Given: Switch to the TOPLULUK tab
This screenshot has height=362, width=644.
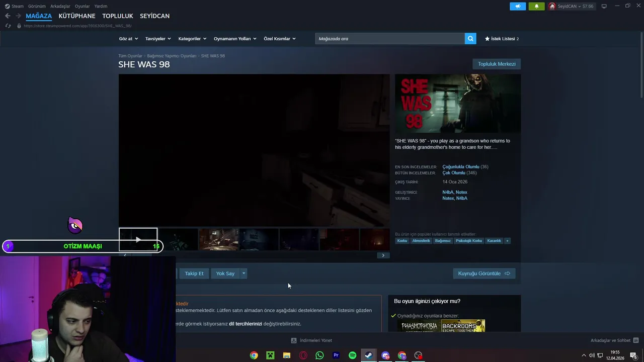Looking at the screenshot, I should tap(118, 16).
